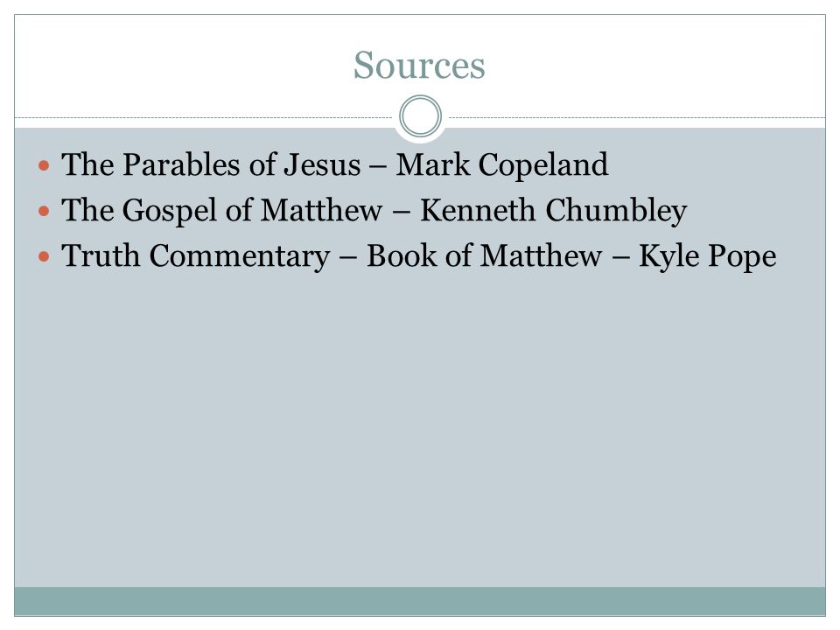Click the text The Parables of Jesus
Screen dimensions: 840x630
click(211, 164)
